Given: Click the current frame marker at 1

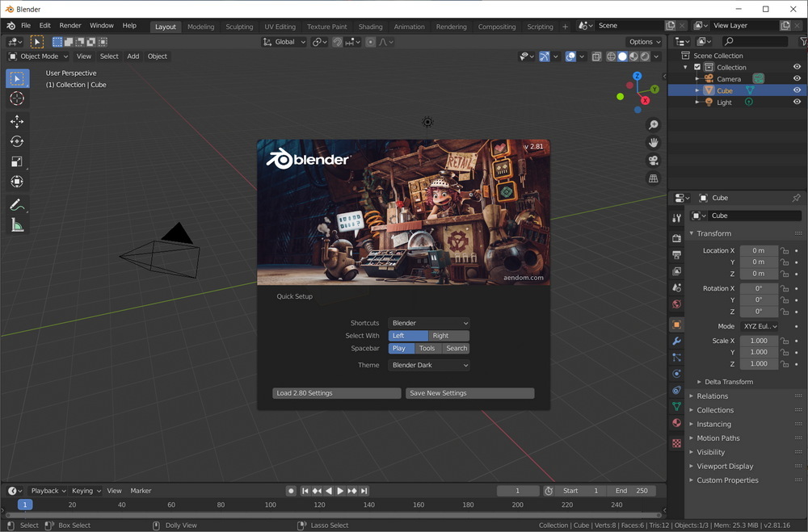Looking at the screenshot, I should pyautogui.click(x=25, y=505).
